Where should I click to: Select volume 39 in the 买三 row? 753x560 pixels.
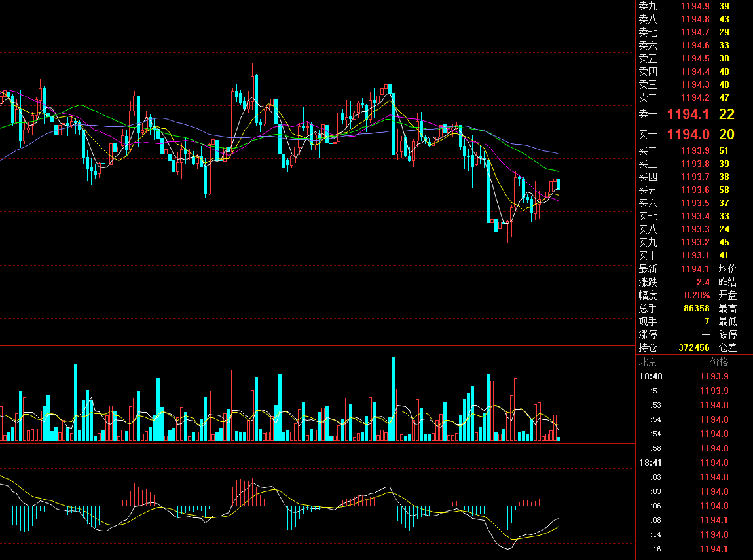click(x=724, y=164)
